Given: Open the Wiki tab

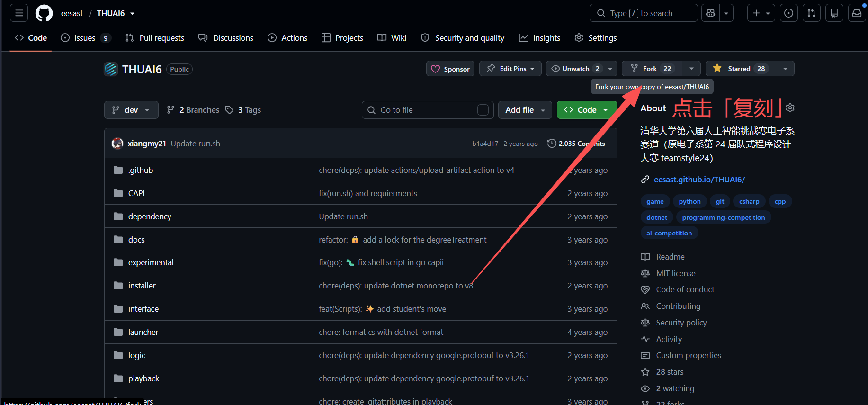Looking at the screenshot, I should coord(392,38).
